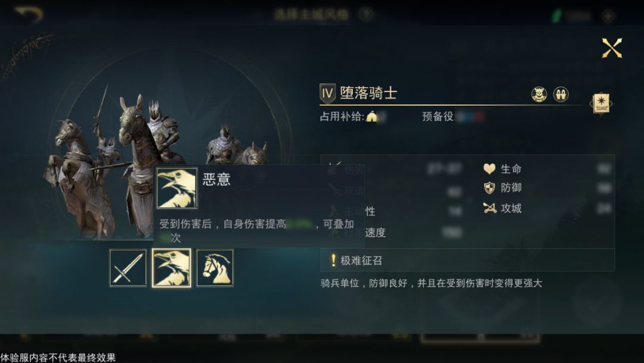
Task: Close the unit panel with crossed arrows
Action: (612, 48)
